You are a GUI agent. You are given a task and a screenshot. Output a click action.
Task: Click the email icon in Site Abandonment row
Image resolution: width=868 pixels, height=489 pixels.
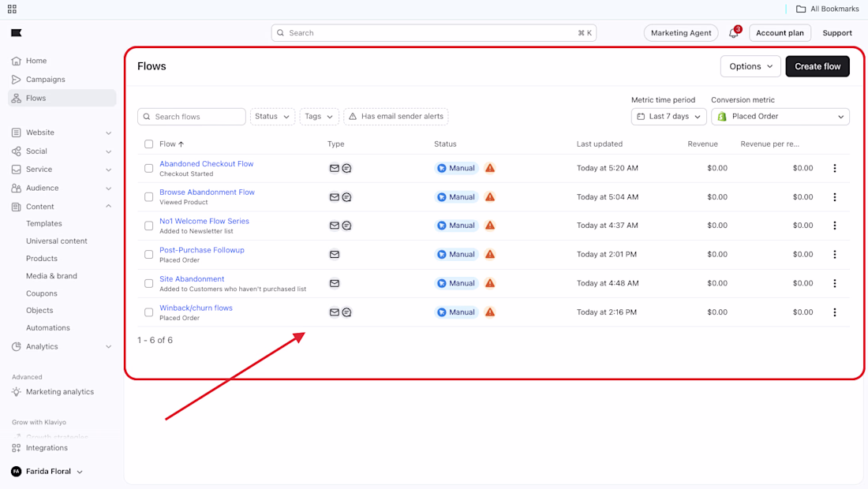pos(335,283)
